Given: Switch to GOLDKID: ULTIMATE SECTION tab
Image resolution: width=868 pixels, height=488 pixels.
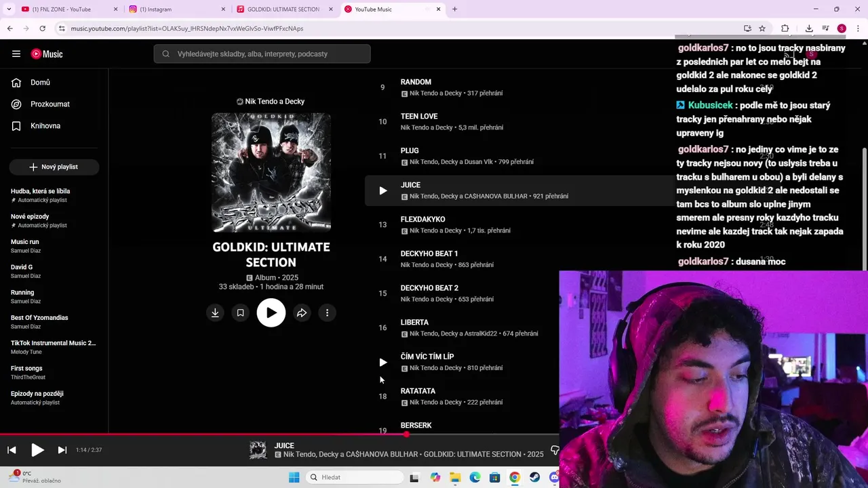Looking at the screenshot, I should point(283,9).
